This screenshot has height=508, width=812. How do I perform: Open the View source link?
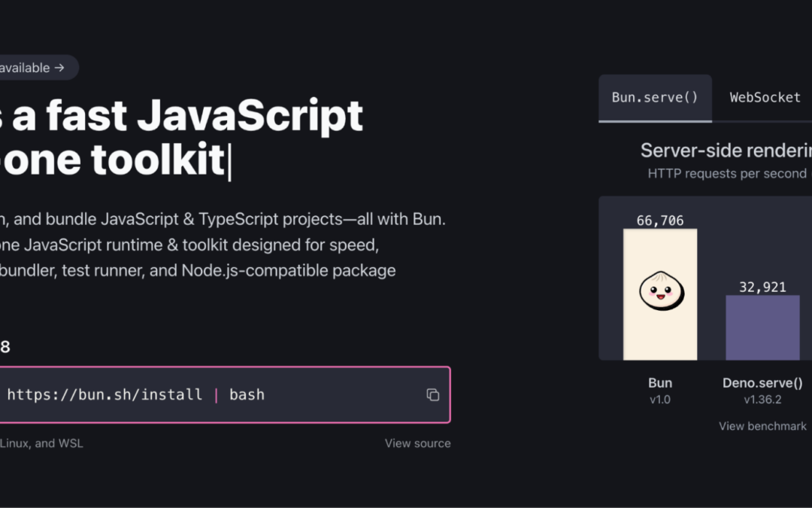click(x=417, y=443)
